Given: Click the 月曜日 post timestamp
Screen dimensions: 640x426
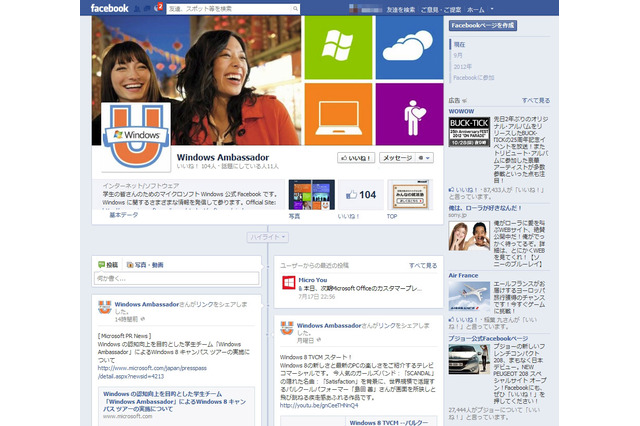Looking at the screenshot, I should (305, 340).
